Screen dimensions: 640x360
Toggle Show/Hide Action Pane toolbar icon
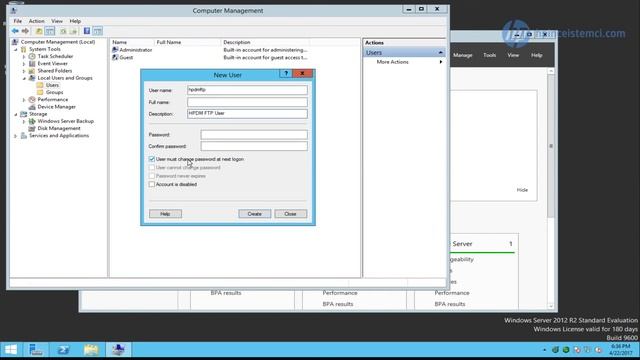pos(98,31)
